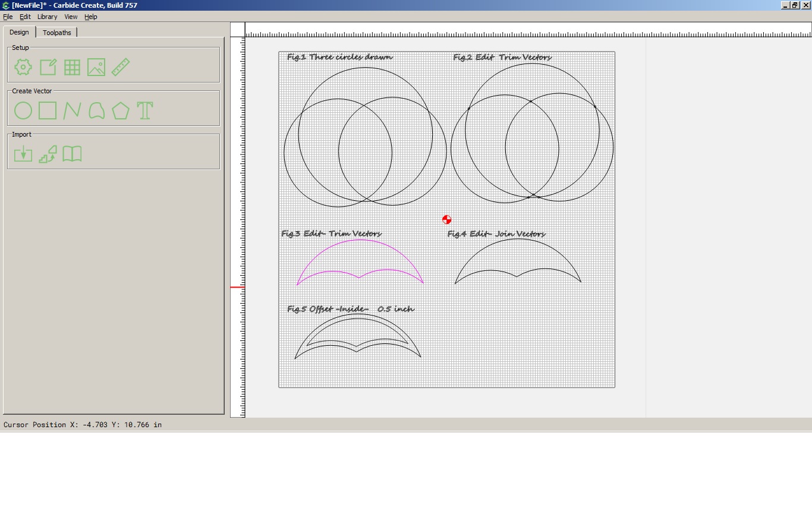Open the Edit menu
Screen dimensions: 812x524
[x=25, y=17]
